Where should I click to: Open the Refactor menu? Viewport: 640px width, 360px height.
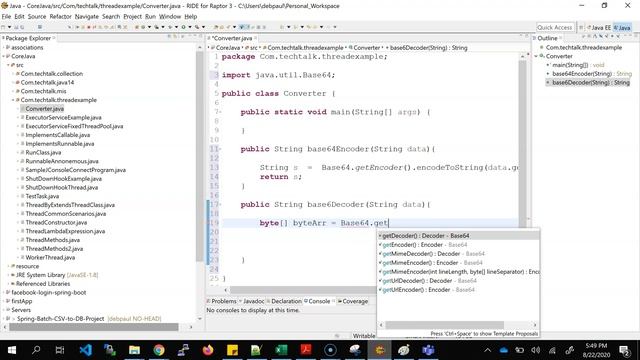(x=60, y=16)
